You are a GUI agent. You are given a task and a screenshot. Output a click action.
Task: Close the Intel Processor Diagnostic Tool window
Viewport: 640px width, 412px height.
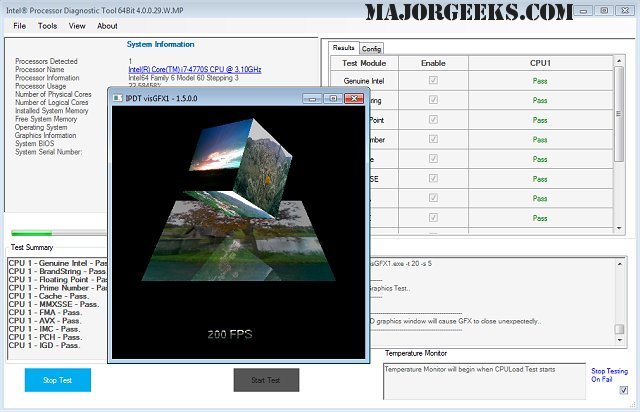point(625,11)
